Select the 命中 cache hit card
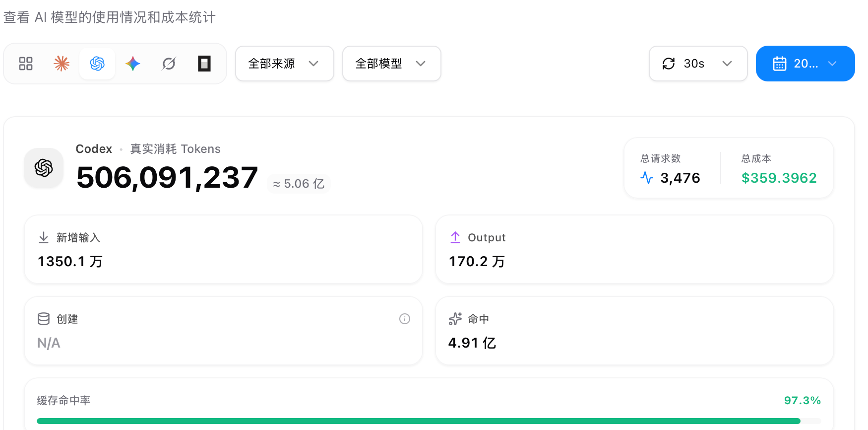868x430 pixels. [x=634, y=331]
